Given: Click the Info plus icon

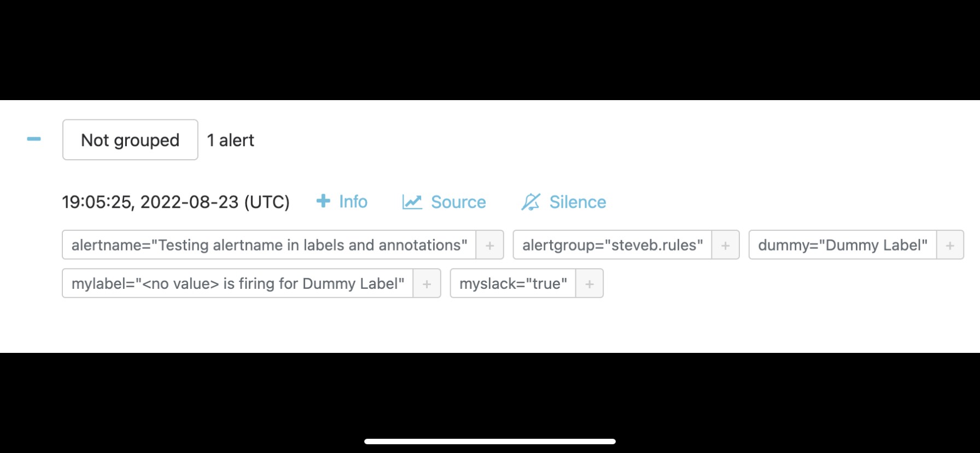Looking at the screenshot, I should coord(324,202).
